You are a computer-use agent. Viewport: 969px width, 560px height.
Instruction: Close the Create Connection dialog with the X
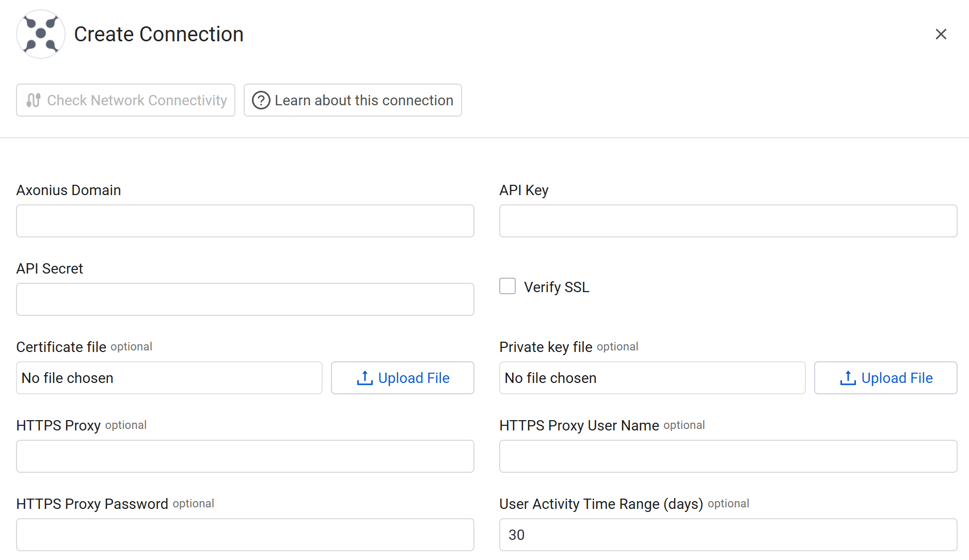tap(941, 34)
